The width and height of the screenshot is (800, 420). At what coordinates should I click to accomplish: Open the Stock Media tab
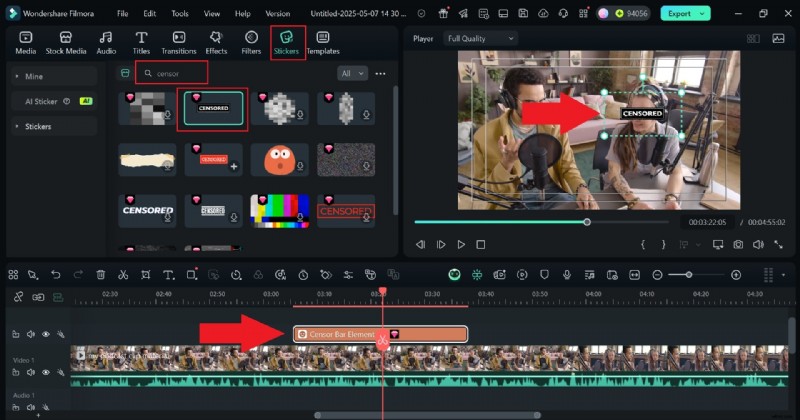tap(66, 43)
